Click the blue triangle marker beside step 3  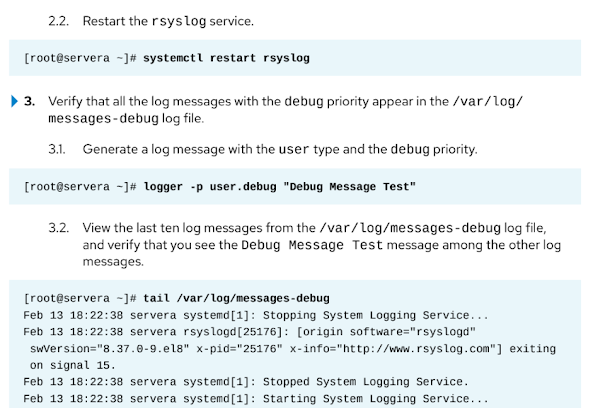tap(14, 101)
